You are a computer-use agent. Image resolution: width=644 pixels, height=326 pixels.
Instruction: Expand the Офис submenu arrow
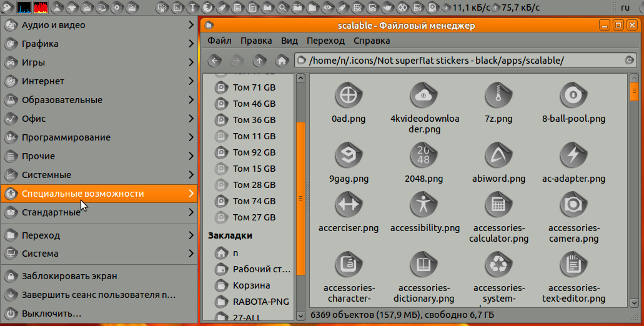pyautogui.click(x=191, y=119)
